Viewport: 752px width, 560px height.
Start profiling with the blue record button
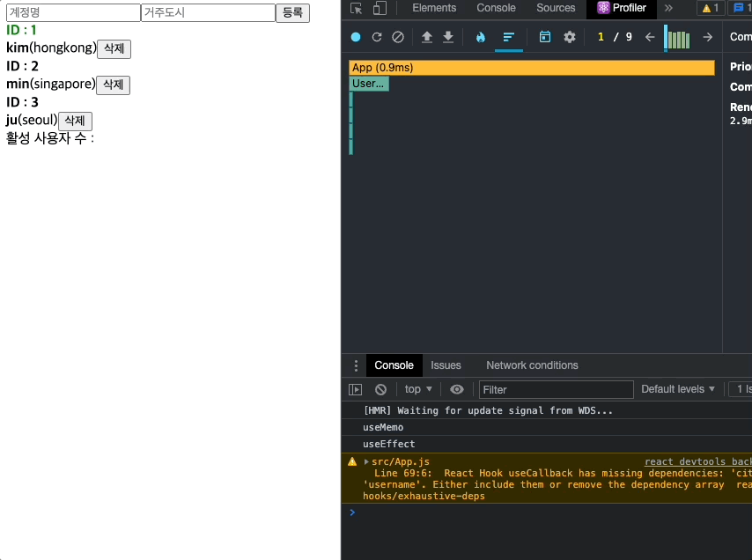(354, 37)
